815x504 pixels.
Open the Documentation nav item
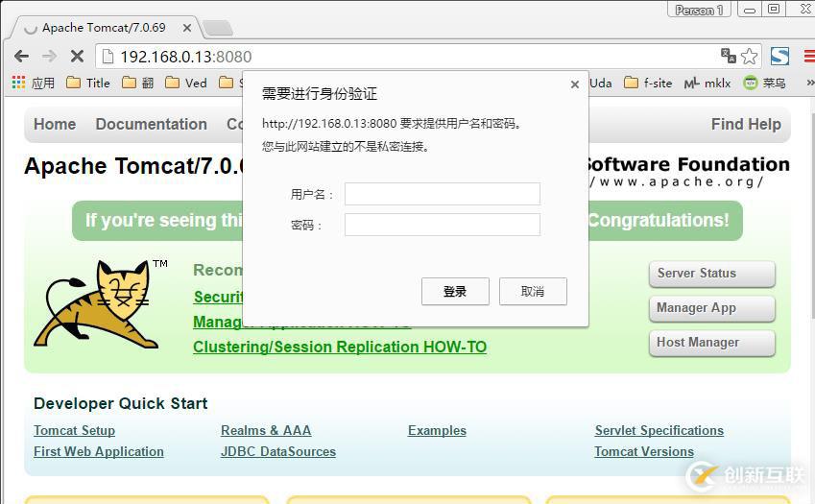point(152,124)
